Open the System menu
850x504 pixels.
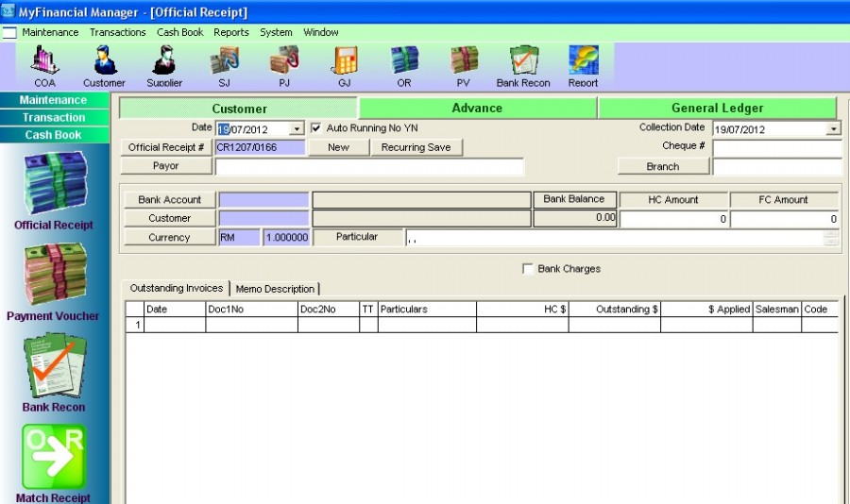tap(276, 32)
